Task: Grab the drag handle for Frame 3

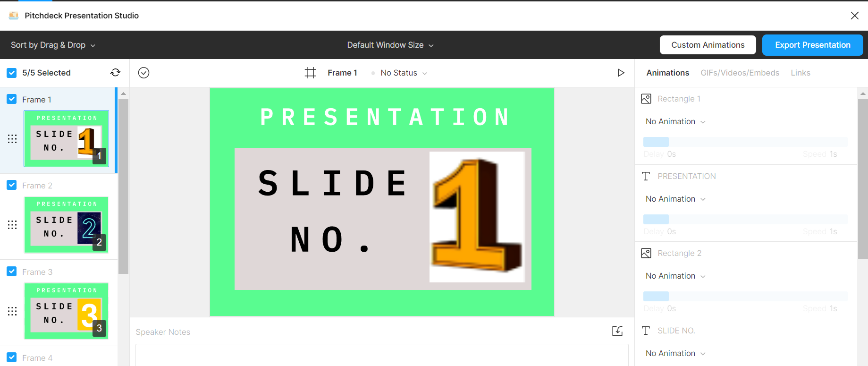Action: coord(12,311)
